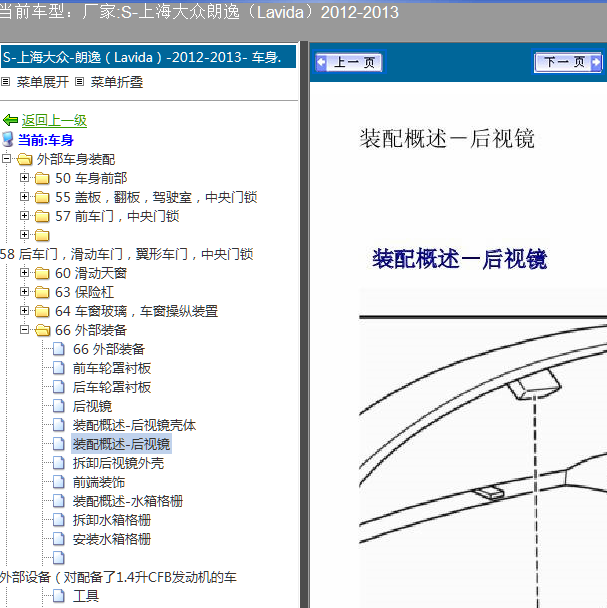Open 后车轮罩衬板 page
Image resolution: width=607 pixels, height=608 pixels.
click(x=112, y=387)
